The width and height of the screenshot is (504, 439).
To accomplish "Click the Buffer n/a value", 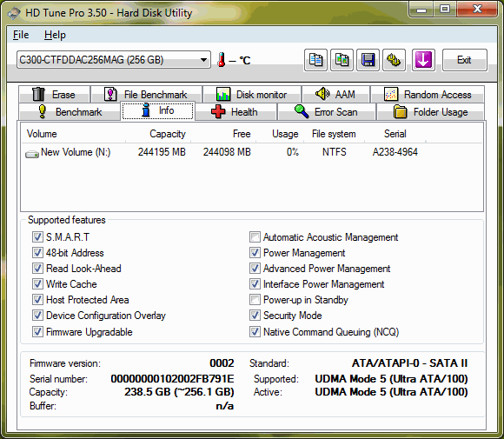I will click(x=225, y=406).
